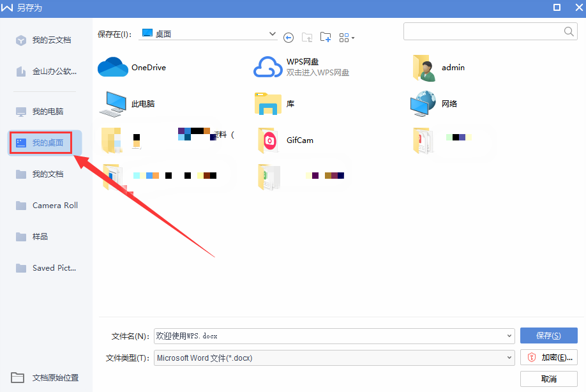Click the search magnifier icon

coord(569,31)
